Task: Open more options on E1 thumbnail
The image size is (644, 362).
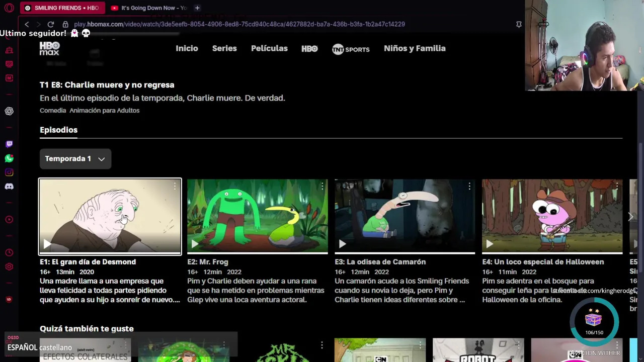Action: tap(175, 187)
